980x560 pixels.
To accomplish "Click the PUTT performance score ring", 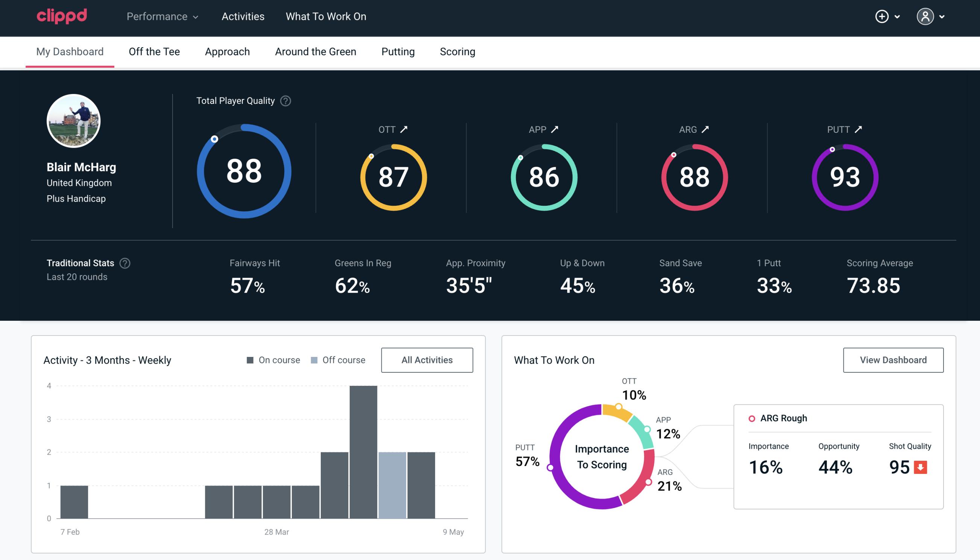I will pos(845,176).
